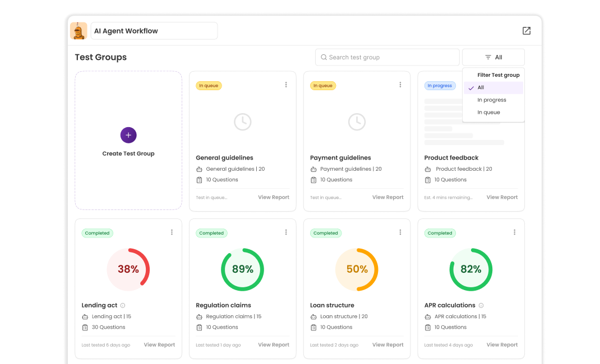Image resolution: width=600 pixels, height=364 pixels.
Task: Click clipboard icon in Payment guidelines card
Action: click(313, 180)
